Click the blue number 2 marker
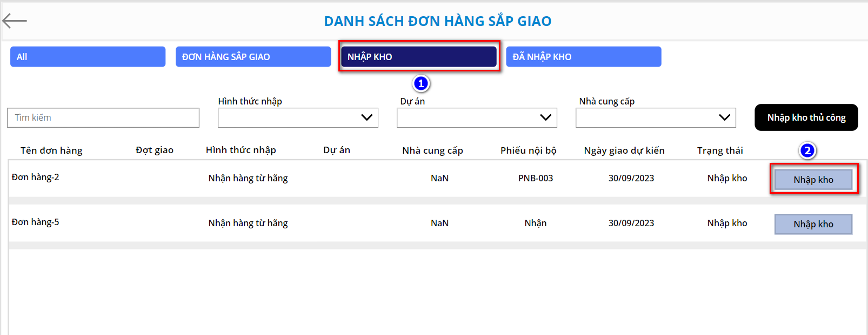This screenshot has width=868, height=335. [807, 150]
